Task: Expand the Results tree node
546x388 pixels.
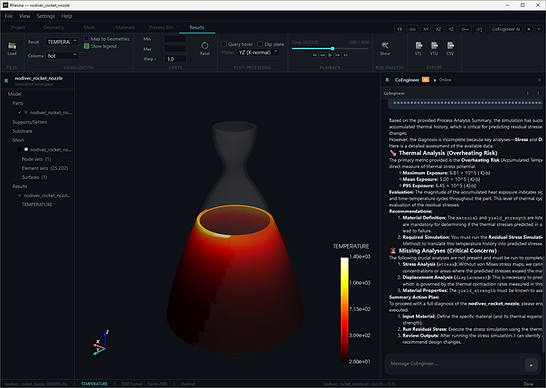Action: [x=20, y=186]
